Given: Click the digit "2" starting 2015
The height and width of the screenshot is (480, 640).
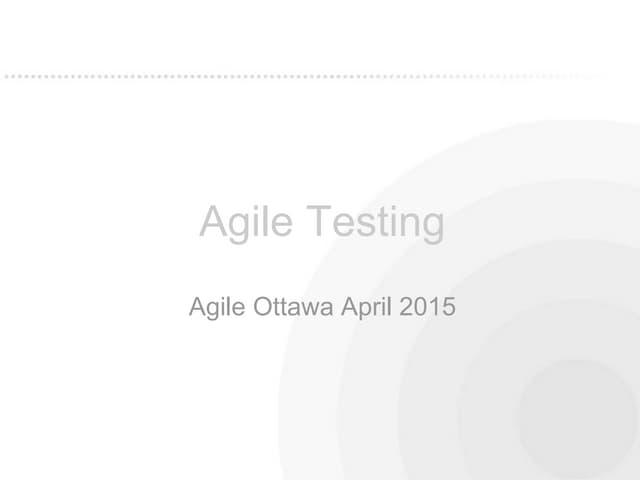Looking at the screenshot, I should click(407, 307).
